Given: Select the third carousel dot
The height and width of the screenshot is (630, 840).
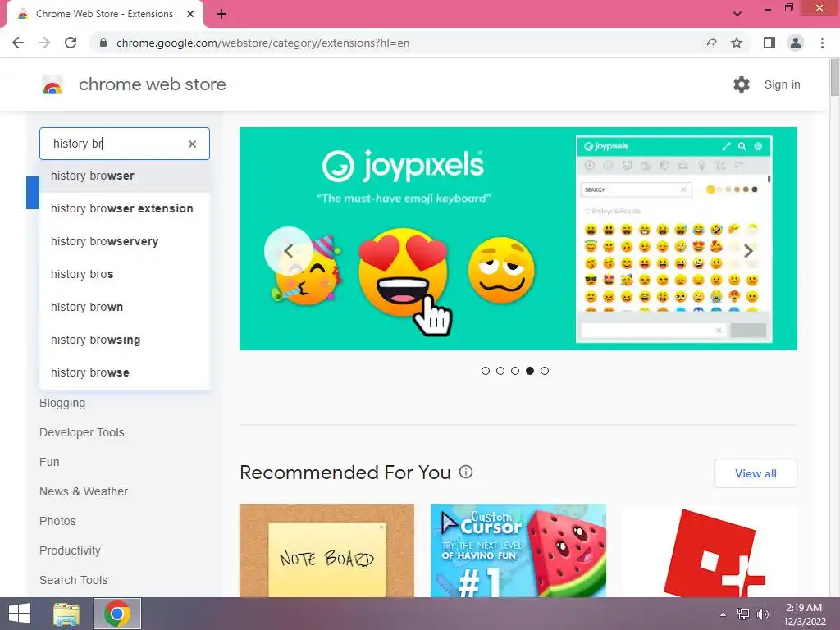Looking at the screenshot, I should click(x=515, y=371).
